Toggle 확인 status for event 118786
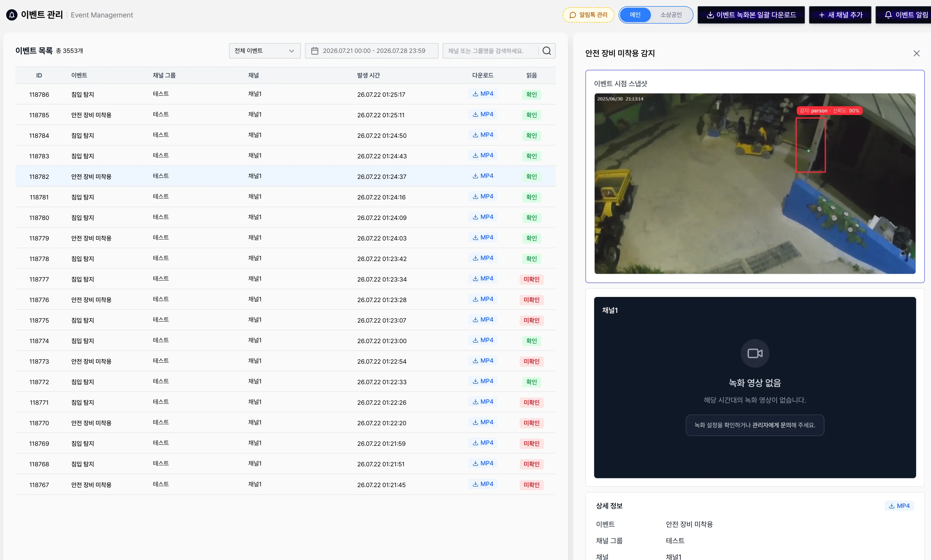 point(531,94)
